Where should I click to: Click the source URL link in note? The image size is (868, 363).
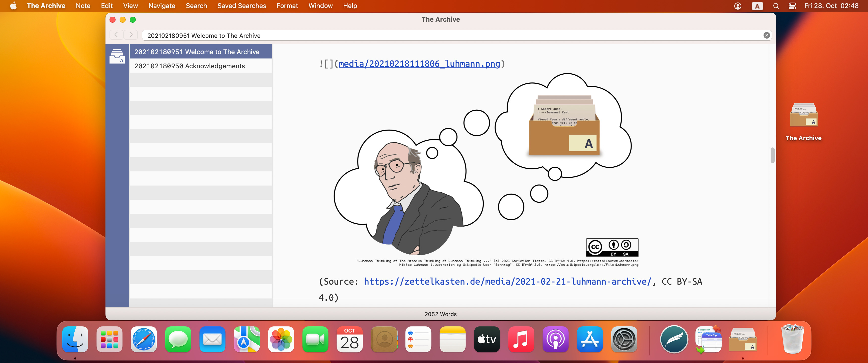click(x=508, y=281)
